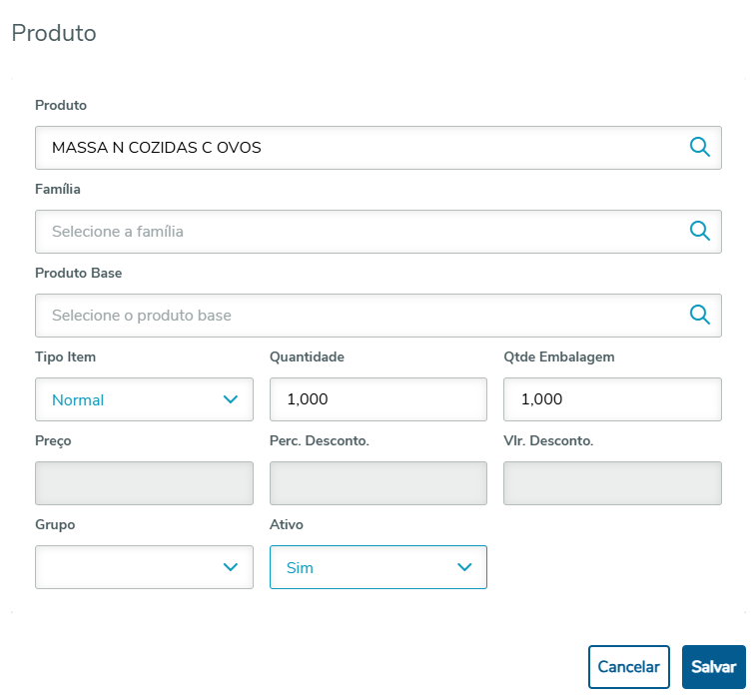Viewport: 753px width, 700px height.
Task: Click the Produto field search magnifier icon
Action: (x=700, y=147)
